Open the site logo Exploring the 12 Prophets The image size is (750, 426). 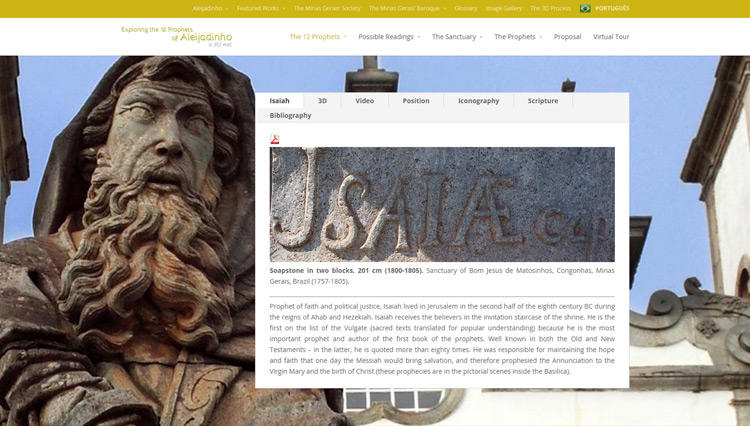[x=176, y=36]
